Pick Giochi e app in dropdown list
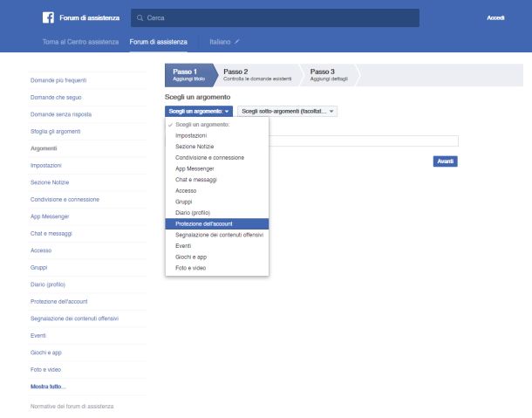Viewport: 532px width, 418px height. click(x=192, y=257)
